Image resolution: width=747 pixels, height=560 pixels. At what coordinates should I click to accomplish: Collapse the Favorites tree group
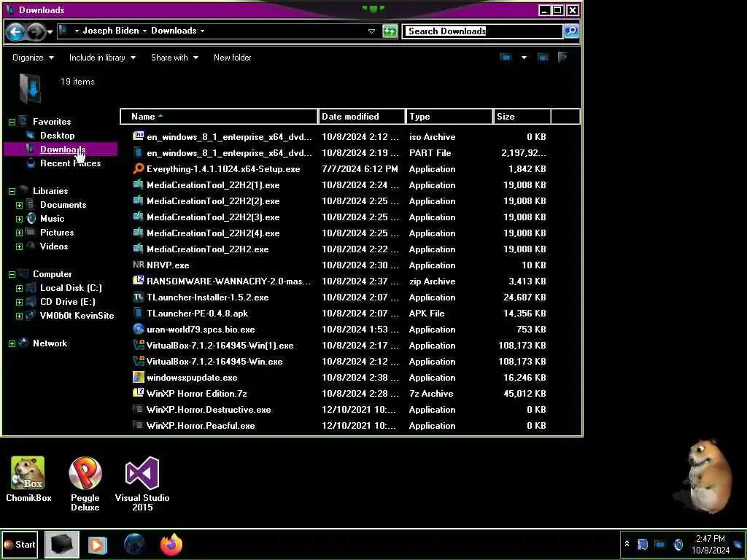[x=12, y=122]
